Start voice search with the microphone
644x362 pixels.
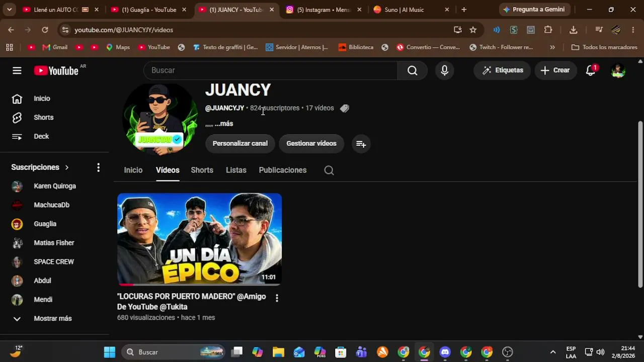point(444,70)
